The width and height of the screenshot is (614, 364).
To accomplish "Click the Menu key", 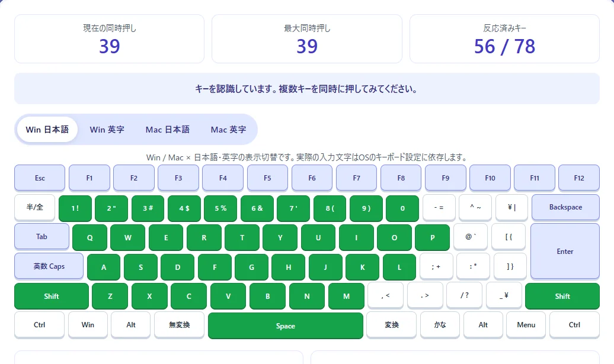I will 526,325.
